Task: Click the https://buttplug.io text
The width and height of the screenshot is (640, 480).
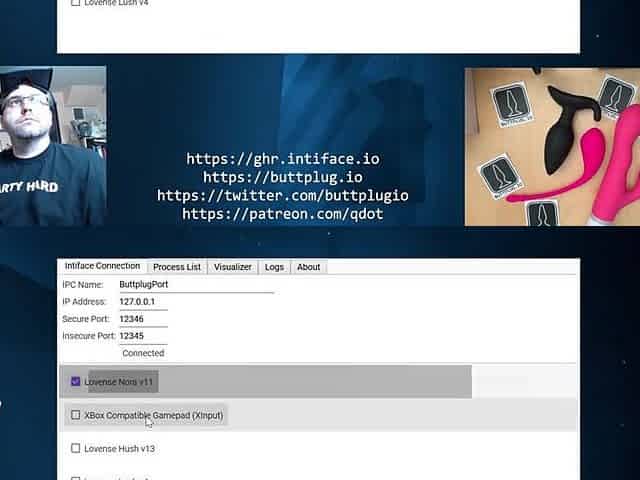Action: (x=283, y=177)
